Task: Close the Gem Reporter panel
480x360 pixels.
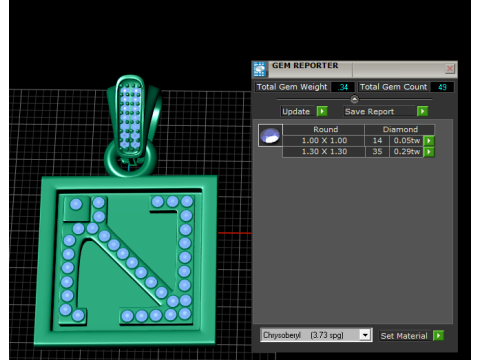Action: click(450, 69)
